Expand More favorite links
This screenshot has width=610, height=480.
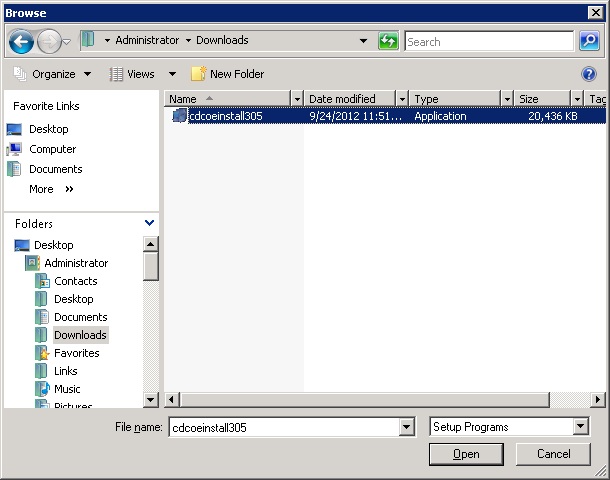pos(51,189)
